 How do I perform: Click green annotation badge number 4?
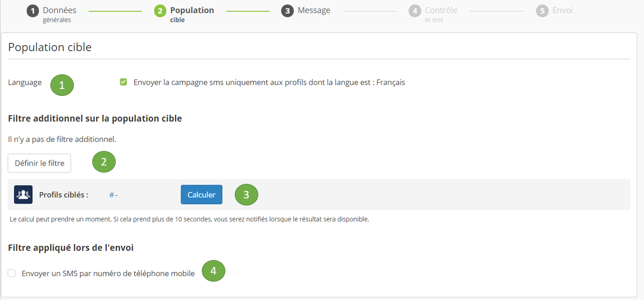coord(214,271)
